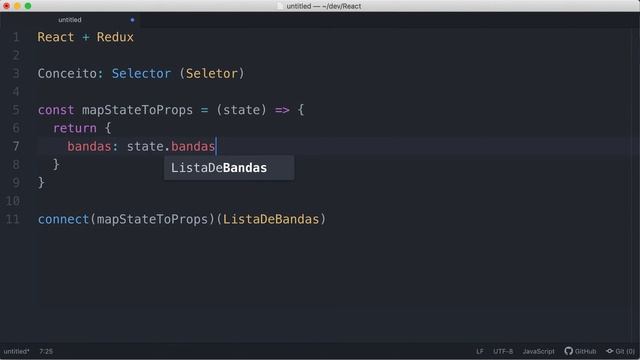
Task: Click the return keyword on line 6
Action: click(75, 128)
